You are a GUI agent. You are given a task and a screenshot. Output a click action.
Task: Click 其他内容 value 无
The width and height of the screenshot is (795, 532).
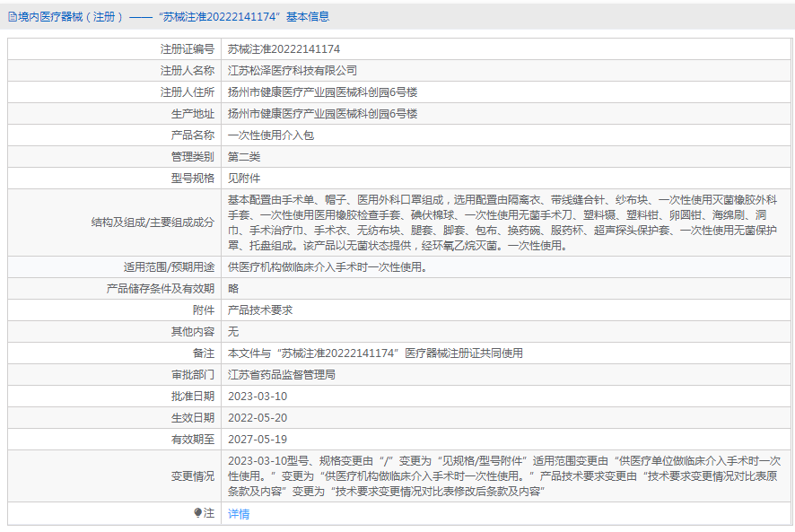tap(233, 332)
